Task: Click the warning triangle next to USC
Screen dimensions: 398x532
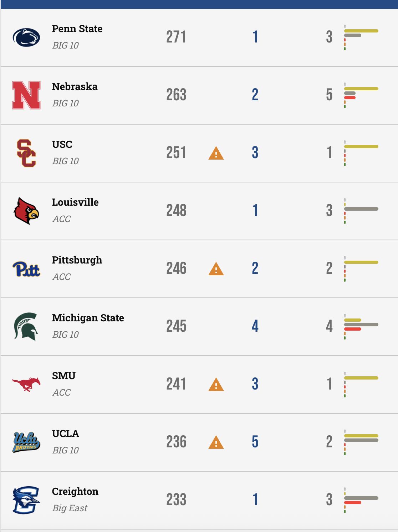Action: tap(215, 152)
